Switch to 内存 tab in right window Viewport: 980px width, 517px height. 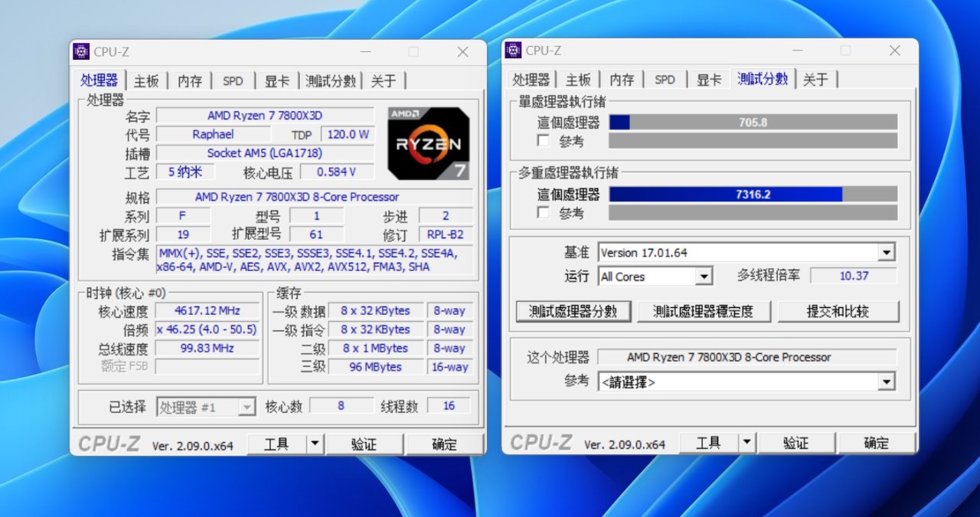click(622, 80)
